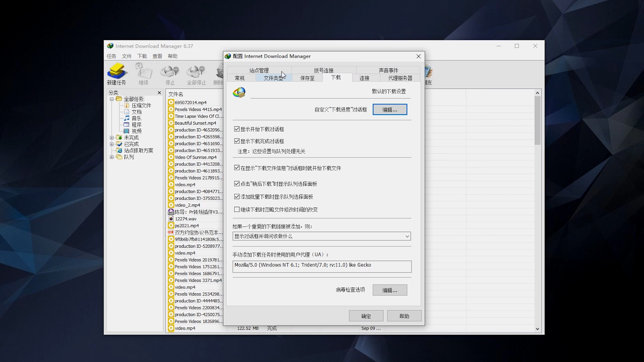Select the 文档 documents category icon

click(127, 112)
